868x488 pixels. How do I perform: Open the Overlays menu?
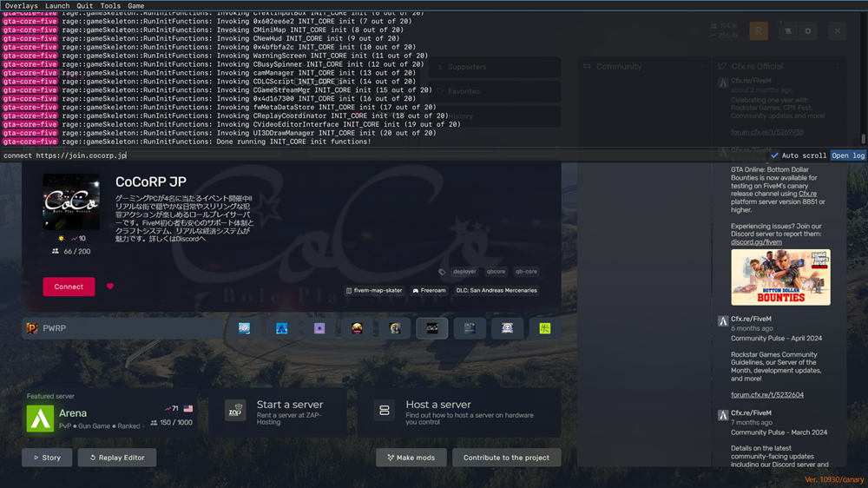pyautogui.click(x=22, y=5)
